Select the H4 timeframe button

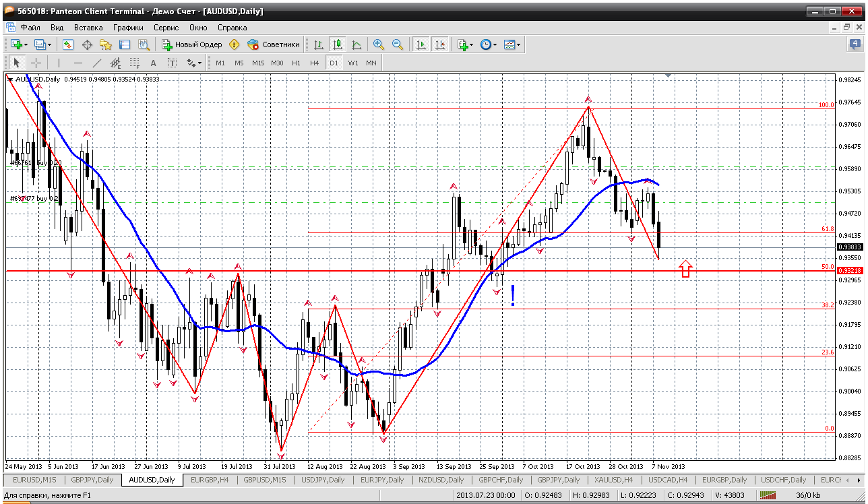[x=314, y=63]
